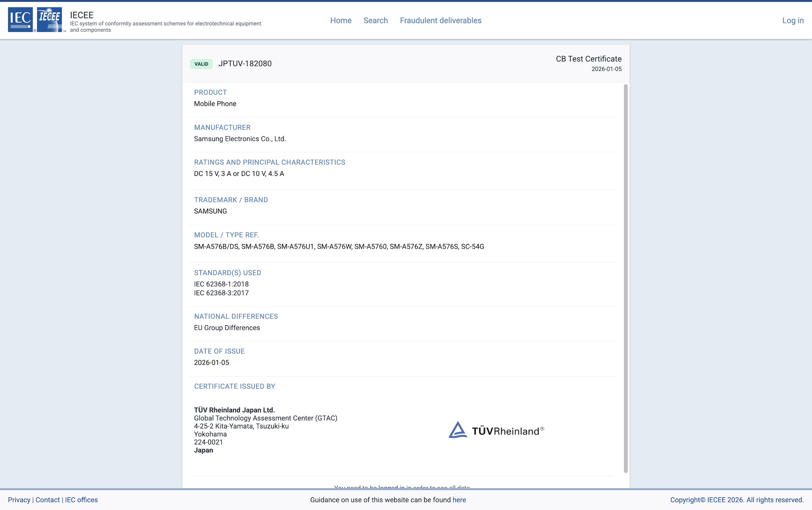Click the IEC logo icon
Screen dimensions: 812x510
pos(20,19)
